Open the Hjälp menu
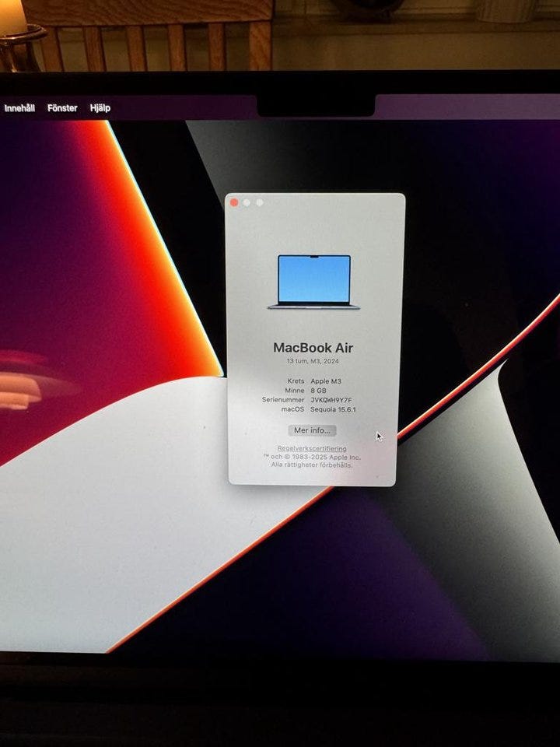 [100, 108]
